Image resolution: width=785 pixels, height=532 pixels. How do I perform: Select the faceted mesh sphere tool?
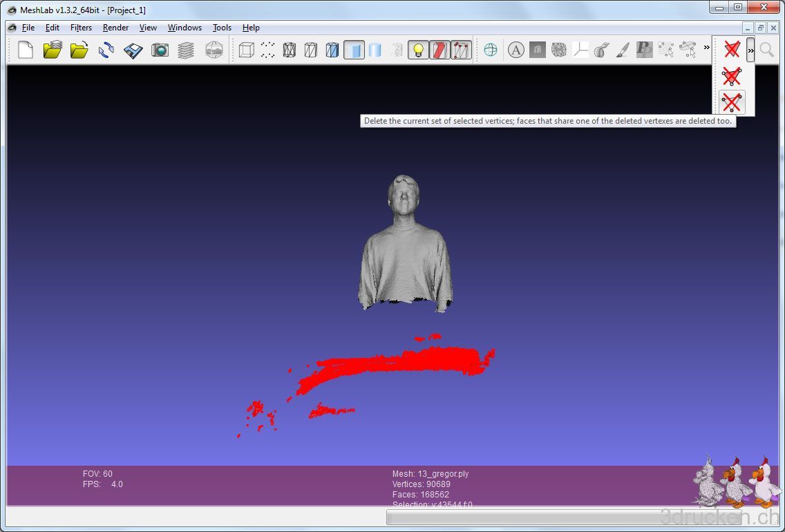tap(559, 50)
